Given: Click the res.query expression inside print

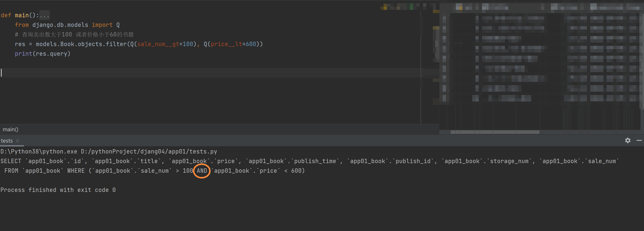Looking at the screenshot, I should [52, 54].
